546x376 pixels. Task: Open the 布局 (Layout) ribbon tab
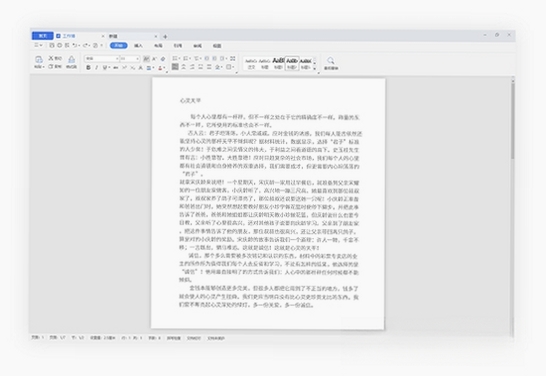click(158, 46)
